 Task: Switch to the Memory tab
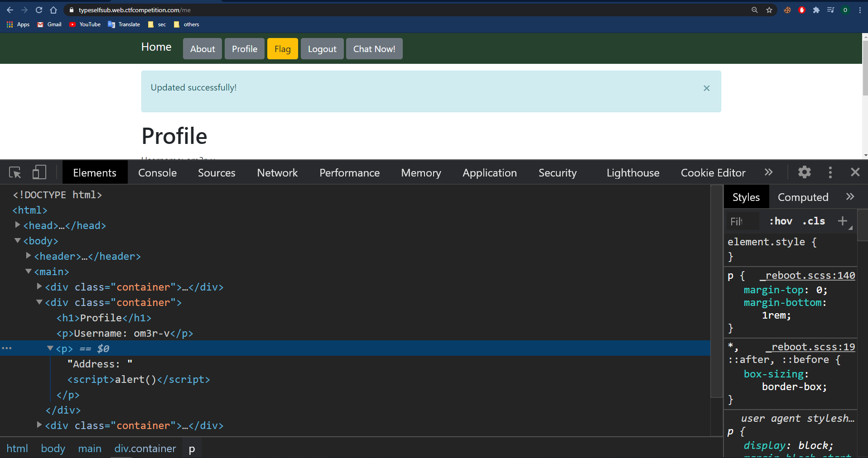[x=421, y=172]
